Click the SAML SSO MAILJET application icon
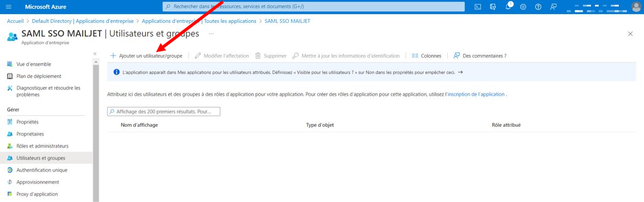This screenshot has height=202, width=644. [13, 36]
